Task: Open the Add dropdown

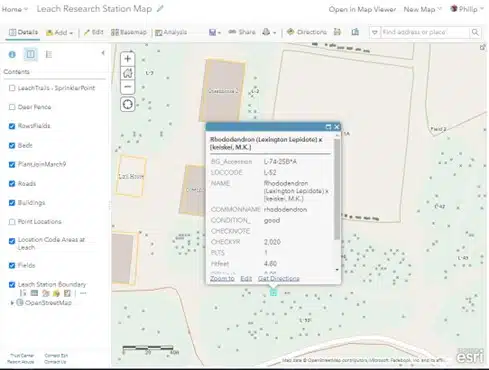Action: coord(60,32)
